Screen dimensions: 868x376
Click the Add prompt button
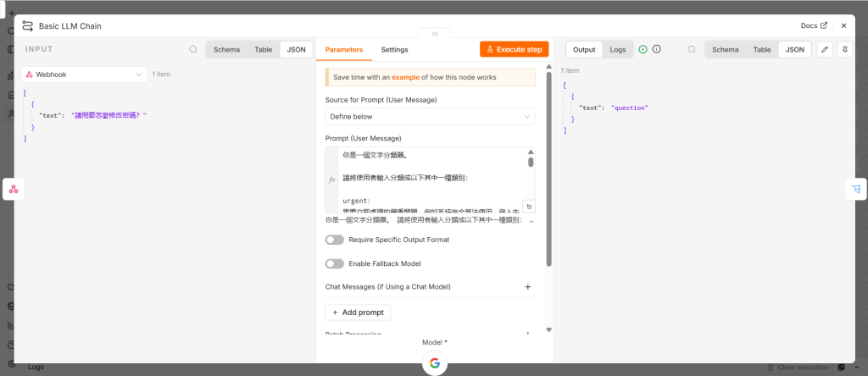[x=359, y=312]
